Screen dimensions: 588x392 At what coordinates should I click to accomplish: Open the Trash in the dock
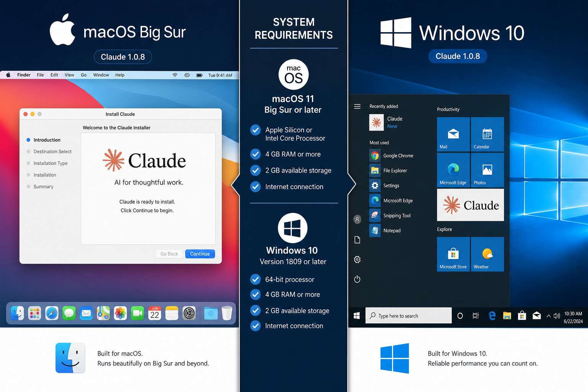point(227,313)
